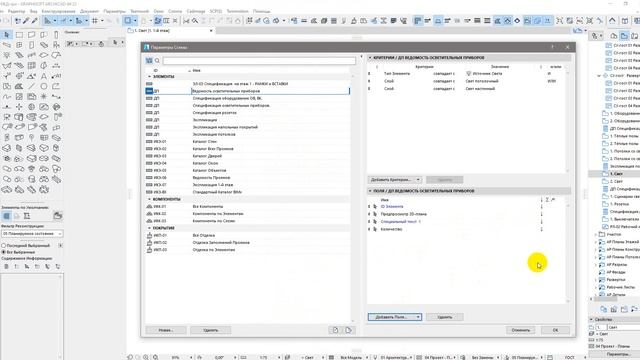Click the magnifier search icon in dialog
The image size is (640, 360).
157,61
